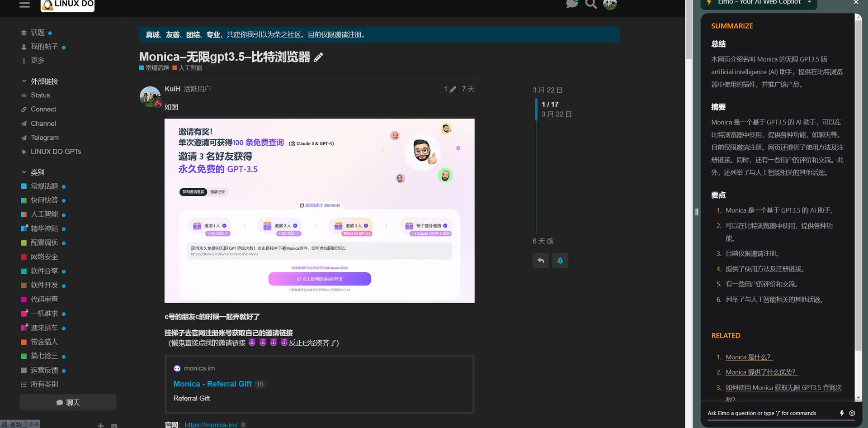868x428 pixels.
Task: Click the post edit-history pencil icon
Action: (453, 89)
